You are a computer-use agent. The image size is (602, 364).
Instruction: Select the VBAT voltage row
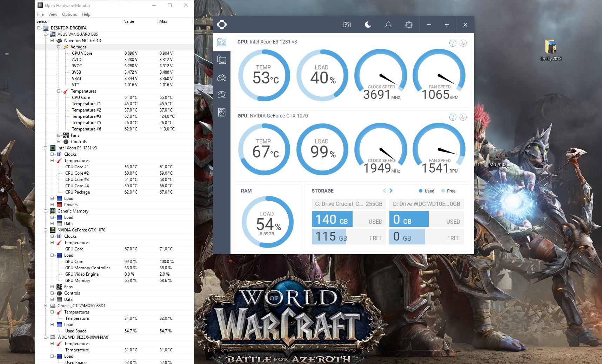[x=114, y=79]
